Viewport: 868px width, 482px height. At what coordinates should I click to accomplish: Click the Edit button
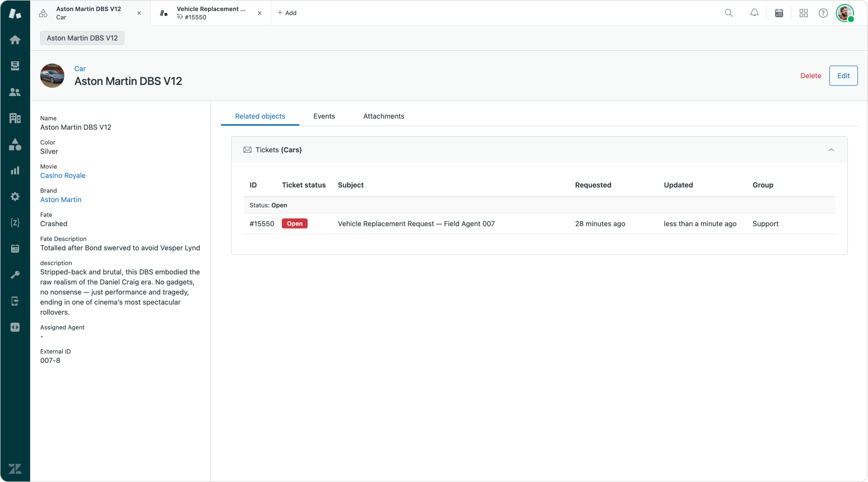(843, 76)
